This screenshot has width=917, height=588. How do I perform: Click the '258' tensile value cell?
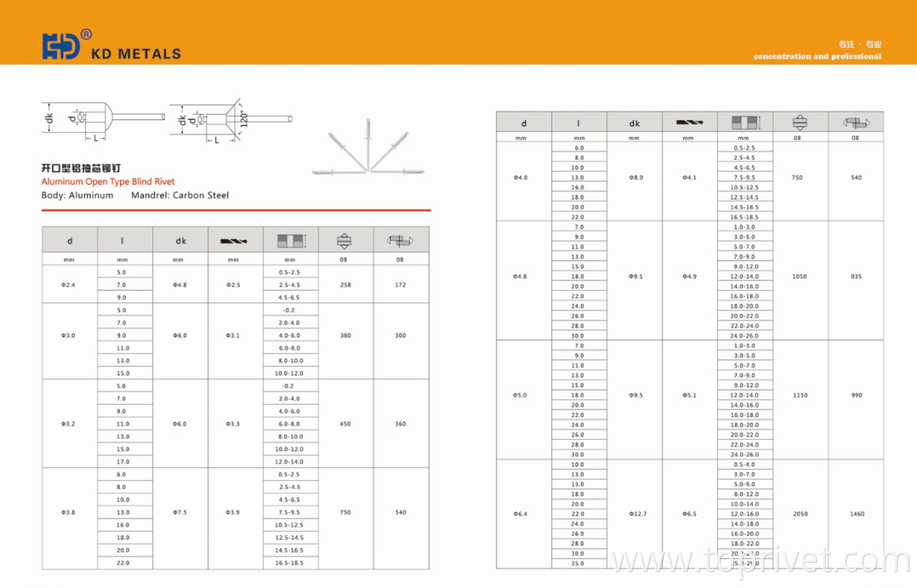tap(345, 285)
